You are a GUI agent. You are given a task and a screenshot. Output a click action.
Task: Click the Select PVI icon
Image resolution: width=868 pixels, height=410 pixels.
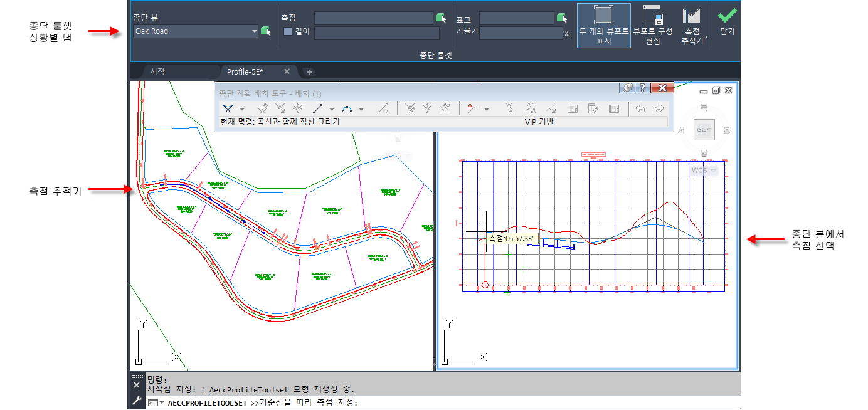coord(510,108)
